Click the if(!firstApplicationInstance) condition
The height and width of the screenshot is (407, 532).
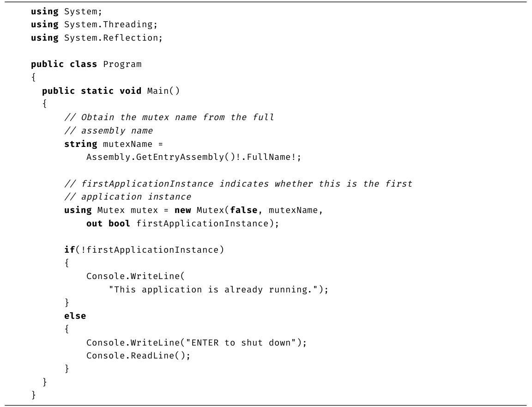pyautogui.click(x=144, y=250)
